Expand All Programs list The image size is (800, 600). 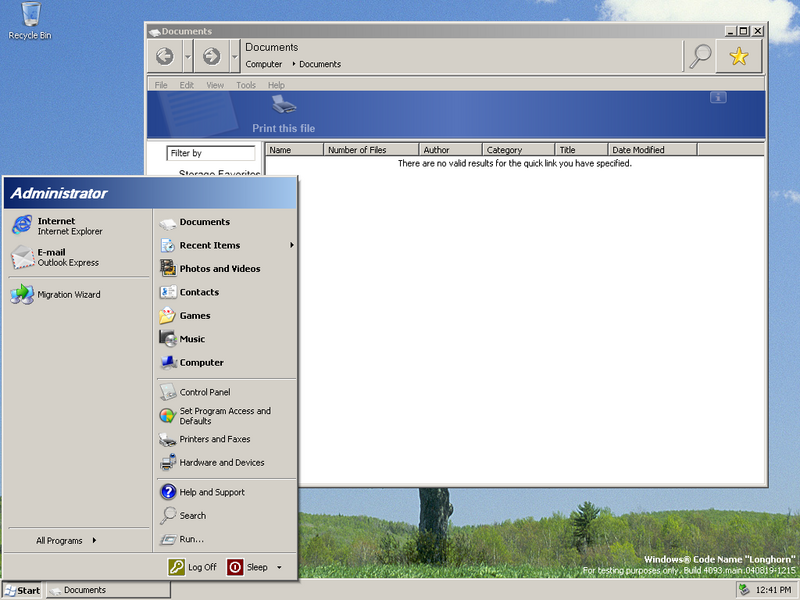coord(66,541)
